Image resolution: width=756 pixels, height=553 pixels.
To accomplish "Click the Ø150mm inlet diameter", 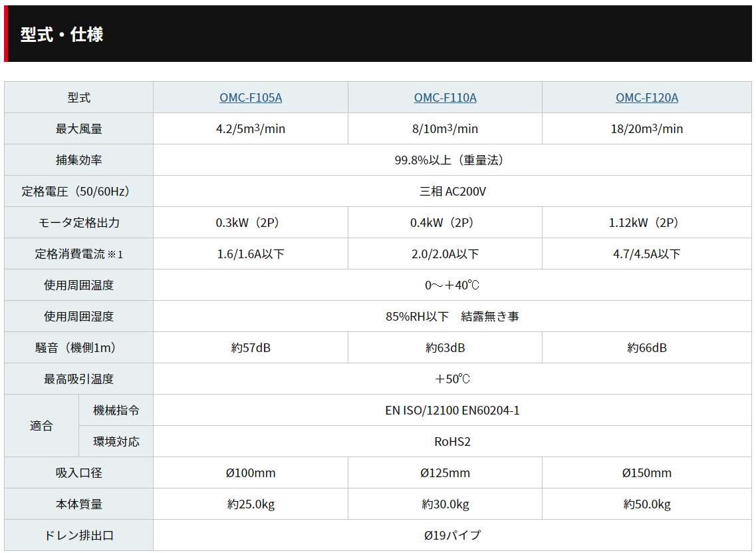I will (x=646, y=473).
